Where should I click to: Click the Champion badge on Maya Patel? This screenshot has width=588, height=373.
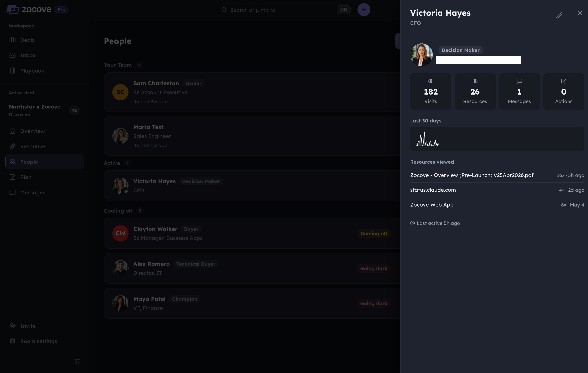[x=185, y=299]
